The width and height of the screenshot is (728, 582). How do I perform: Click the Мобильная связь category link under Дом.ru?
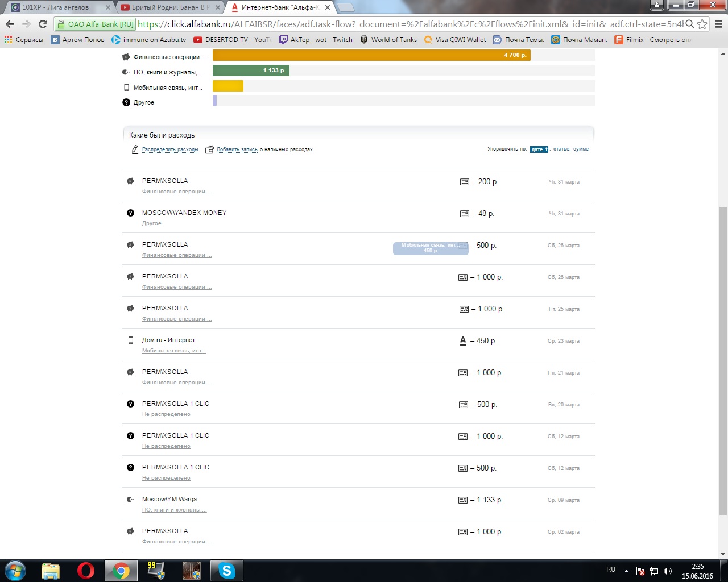click(x=174, y=351)
